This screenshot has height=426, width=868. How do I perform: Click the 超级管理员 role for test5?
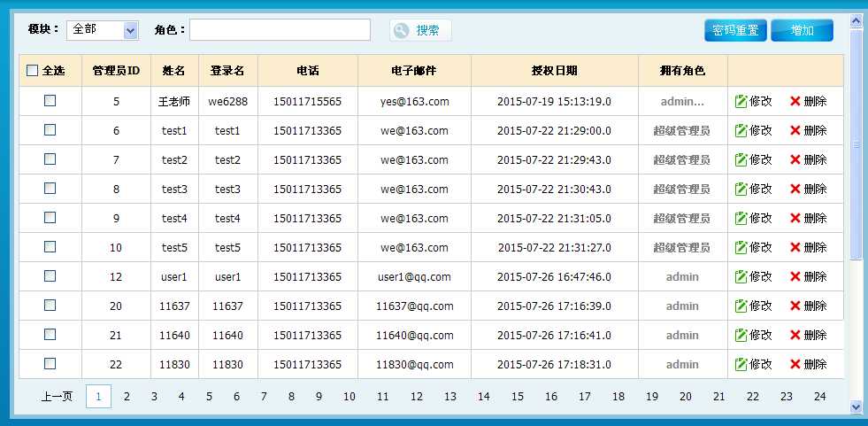pos(682,247)
